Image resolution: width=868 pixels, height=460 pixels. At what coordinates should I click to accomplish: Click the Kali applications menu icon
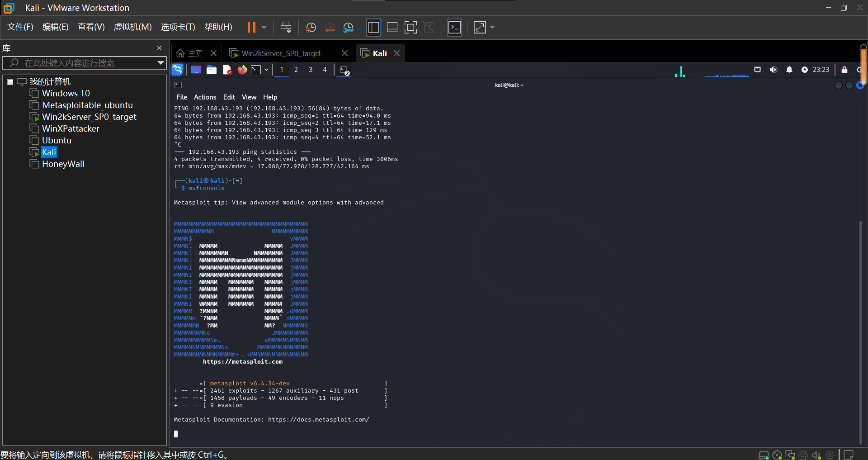(x=177, y=70)
